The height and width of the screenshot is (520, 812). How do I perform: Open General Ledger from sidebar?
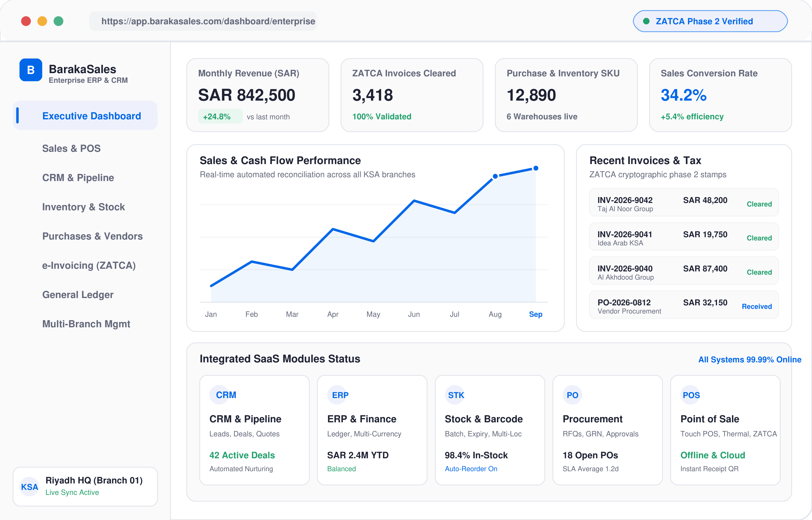tap(78, 295)
